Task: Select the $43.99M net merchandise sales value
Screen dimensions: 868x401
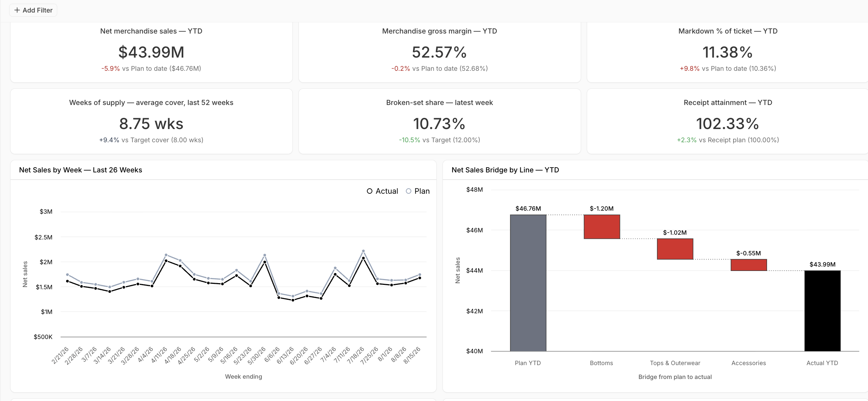Action: (151, 52)
